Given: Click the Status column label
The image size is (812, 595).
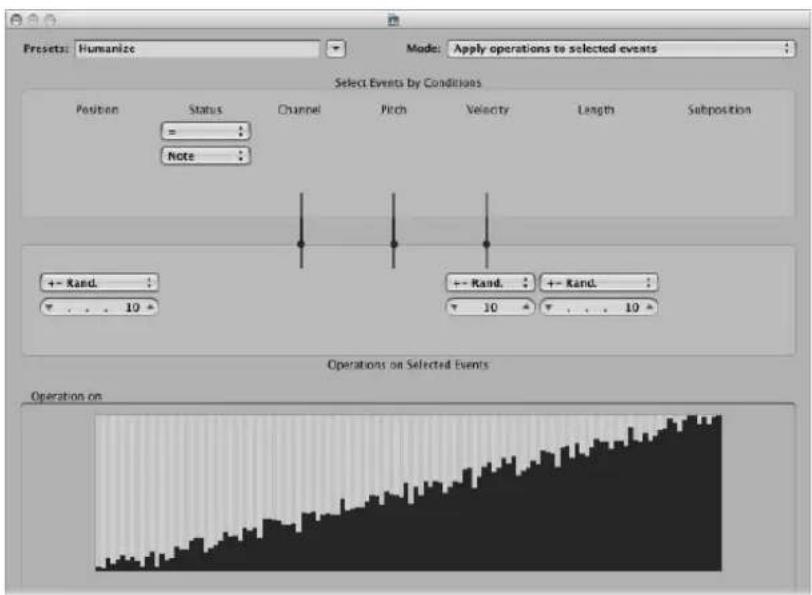Looking at the screenshot, I should (205, 109).
